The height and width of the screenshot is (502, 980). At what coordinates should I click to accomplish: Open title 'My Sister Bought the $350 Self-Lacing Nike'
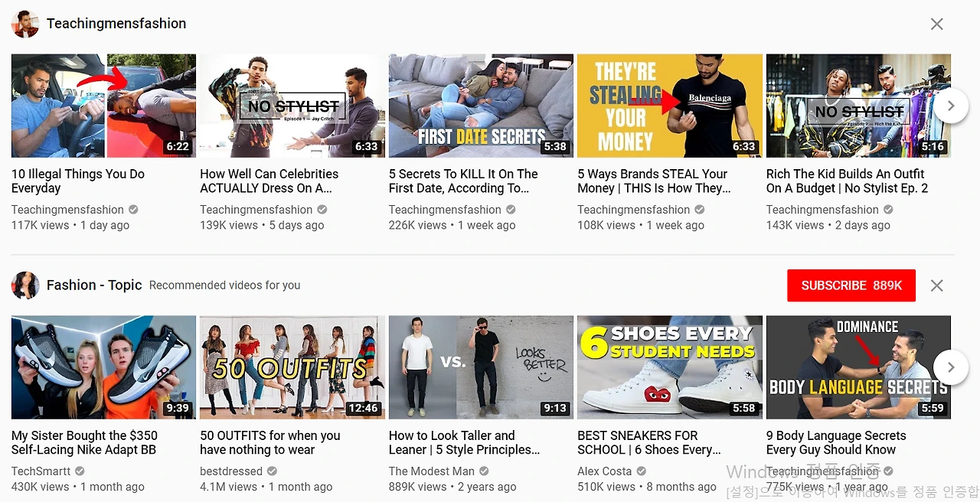tap(84, 443)
